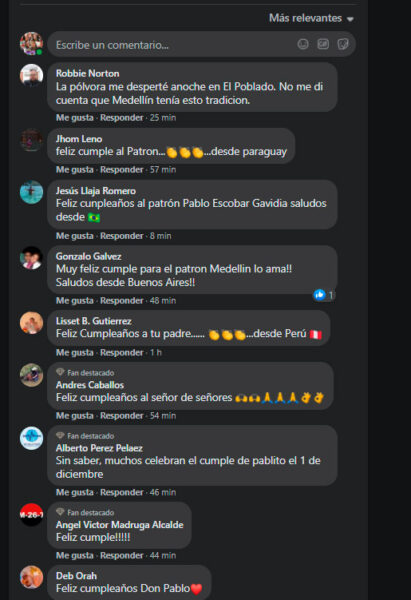View Alberto Perez Pelaez's profile picture
The width and height of the screenshot is (411, 600).
[31, 438]
